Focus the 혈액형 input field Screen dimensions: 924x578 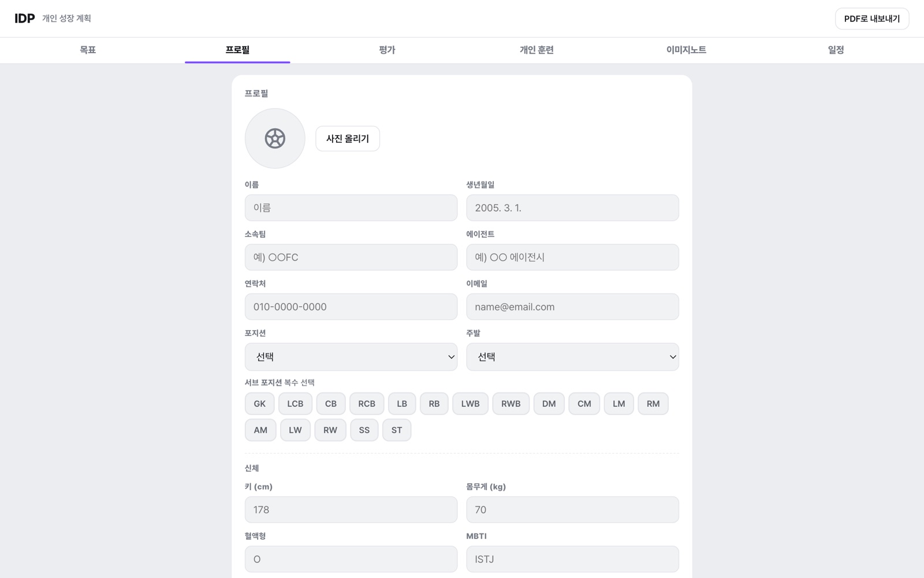(351, 560)
